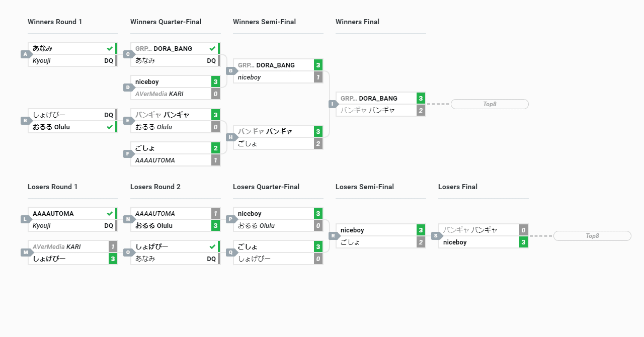
Task: Click the match card of ごしょ versus しょげぴー
Action: click(x=278, y=252)
